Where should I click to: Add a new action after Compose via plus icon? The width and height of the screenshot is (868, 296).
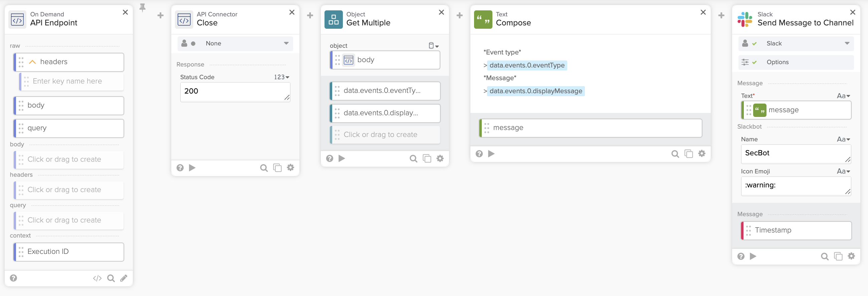point(721,15)
